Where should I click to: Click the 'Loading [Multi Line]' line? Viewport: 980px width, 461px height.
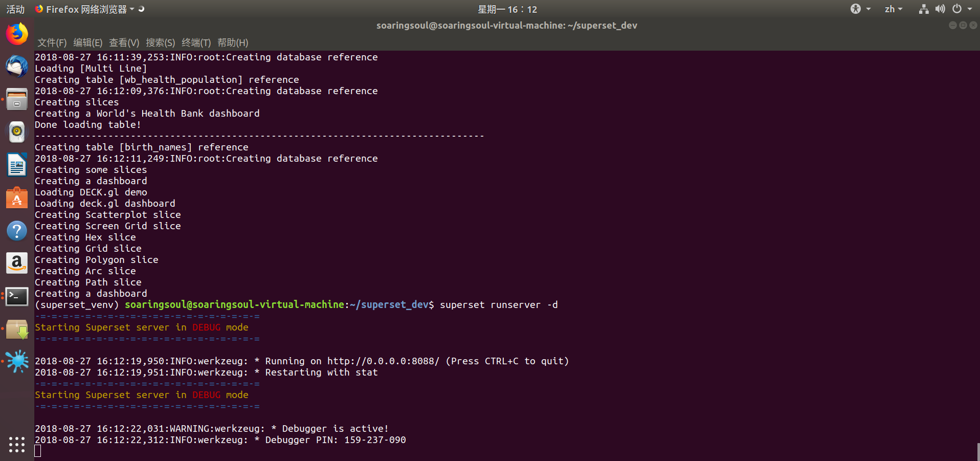tap(91, 69)
